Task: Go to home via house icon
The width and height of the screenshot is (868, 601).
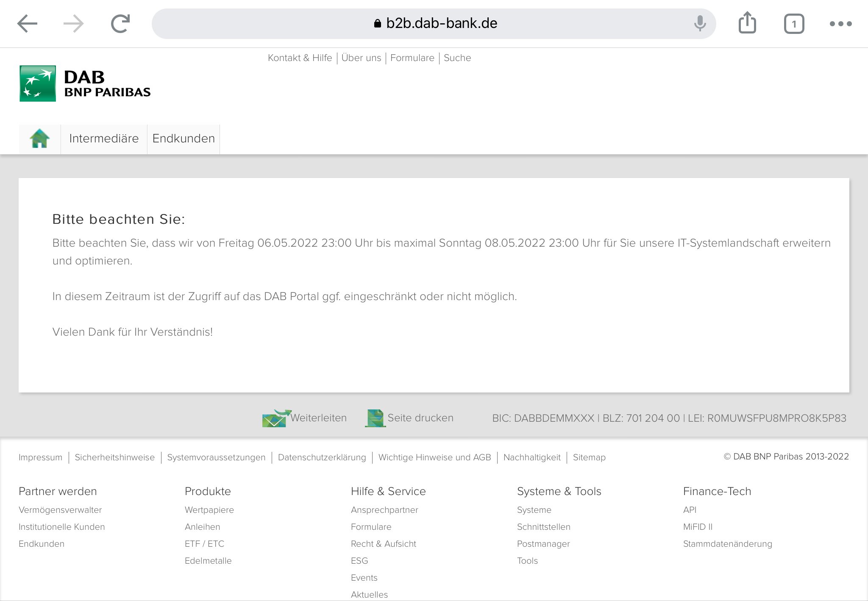Action: [x=40, y=139]
